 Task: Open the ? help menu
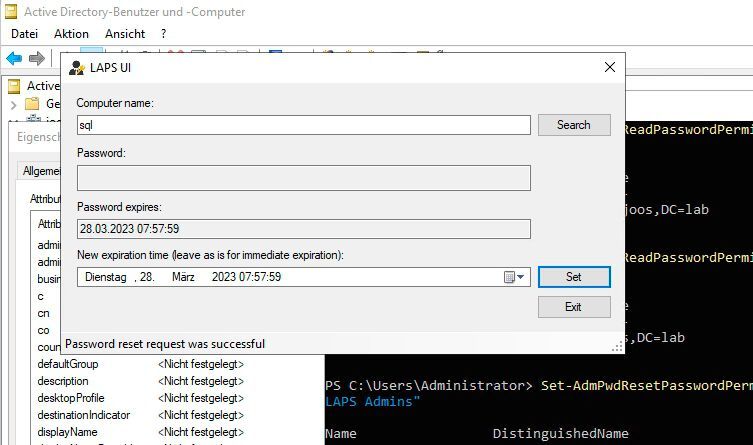coord(164,34)
